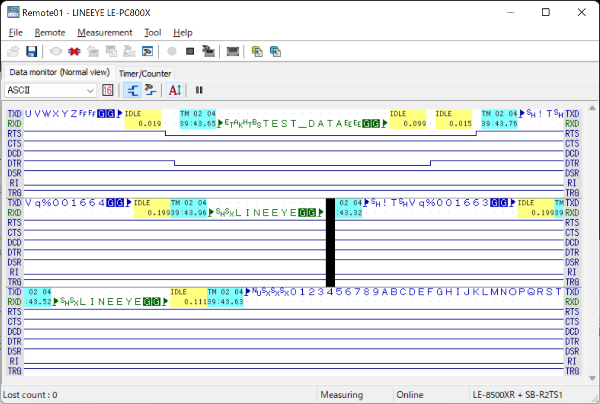Click the black cursor marker bar
The height and width of the screenshot is (404, 600).
[330, 243]
